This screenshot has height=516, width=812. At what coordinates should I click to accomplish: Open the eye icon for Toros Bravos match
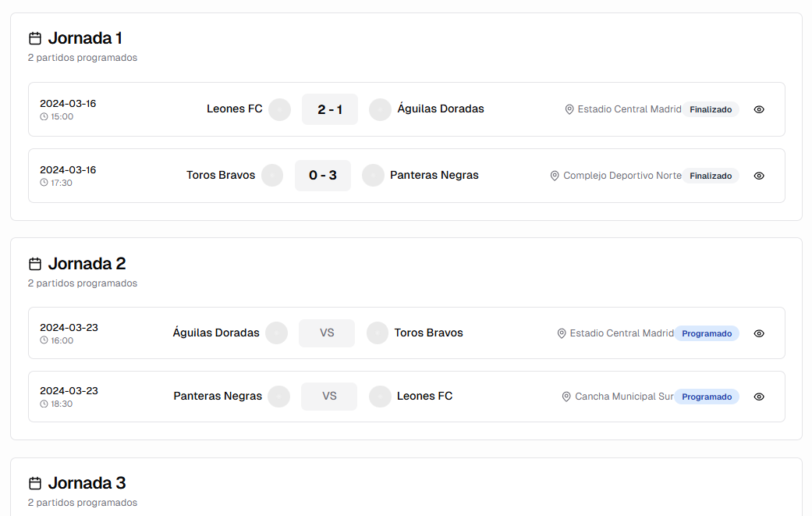(758, 176)
